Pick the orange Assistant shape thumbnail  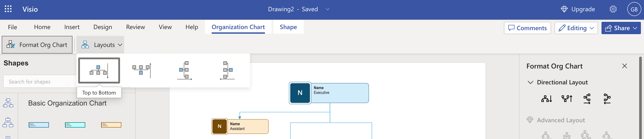[111, 125]
